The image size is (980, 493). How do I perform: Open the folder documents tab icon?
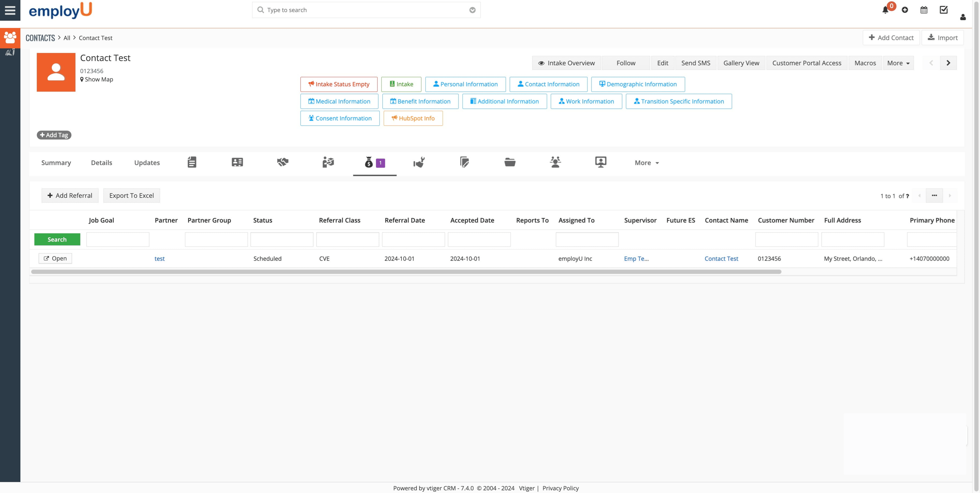pyautogui.click(x=510, y=163)
